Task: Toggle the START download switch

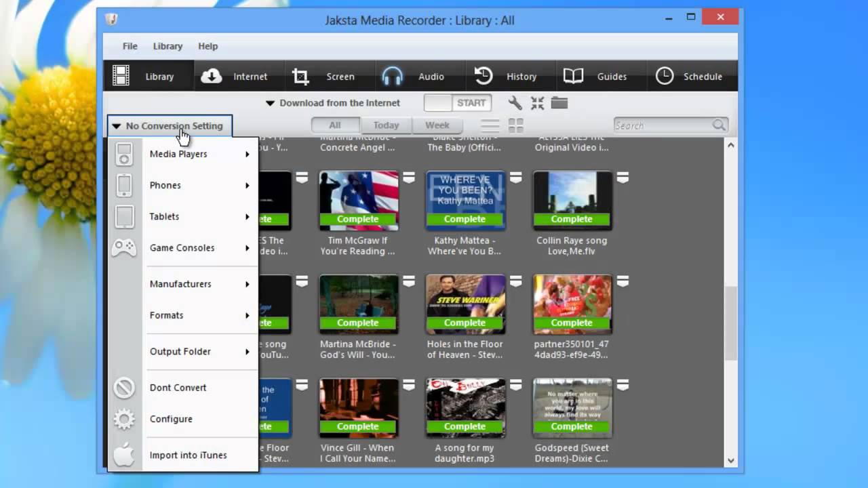Action: tap(458, 103)
